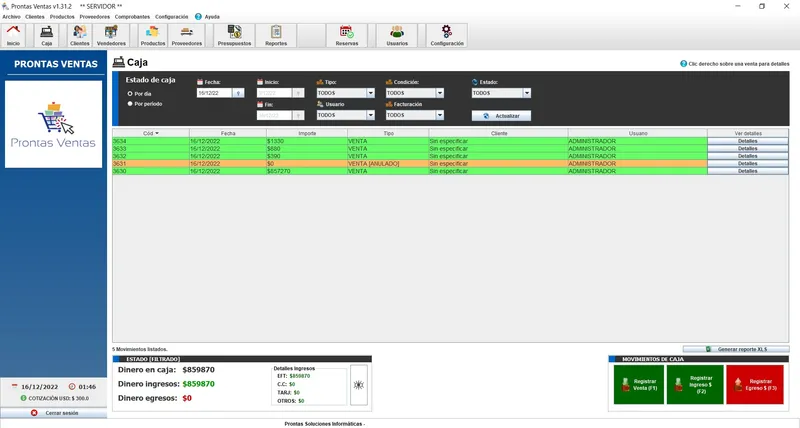The height and width of the screenshot is (428, 800).
Task: Click the Tipo column header
Action: pos(388,133)
